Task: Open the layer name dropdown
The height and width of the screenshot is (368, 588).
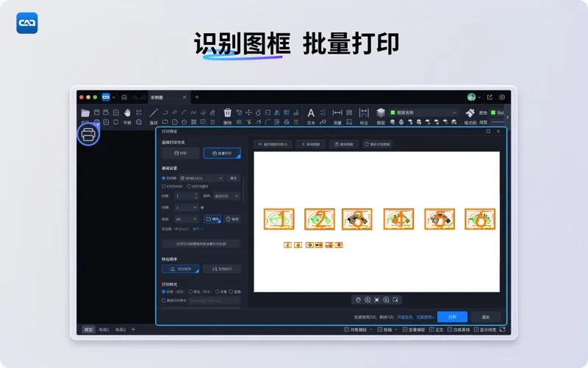Action: click(x=423, y=113)
